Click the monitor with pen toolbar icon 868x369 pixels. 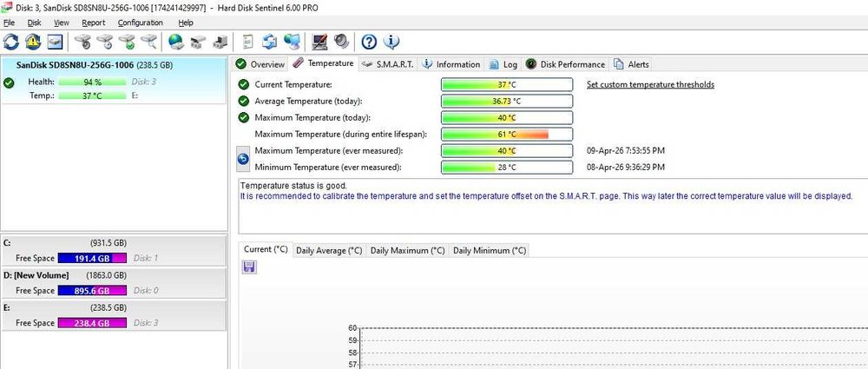point(319,41)
